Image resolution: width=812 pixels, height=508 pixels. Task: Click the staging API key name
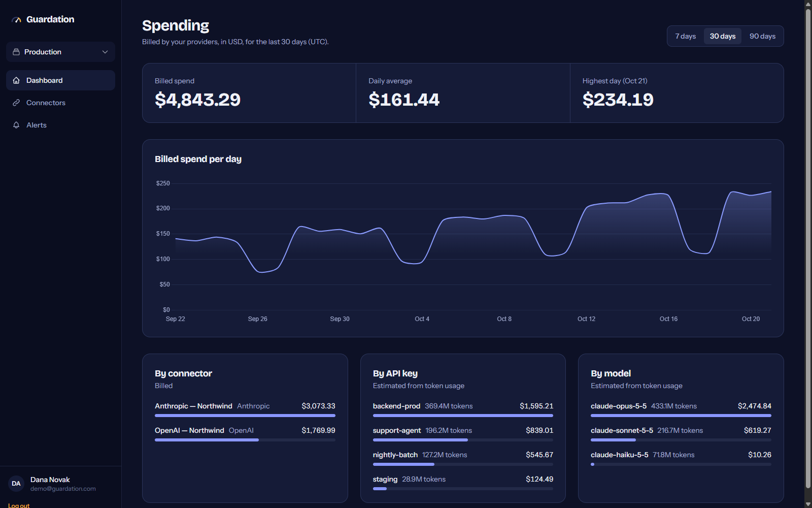click(x=385, y=479)
